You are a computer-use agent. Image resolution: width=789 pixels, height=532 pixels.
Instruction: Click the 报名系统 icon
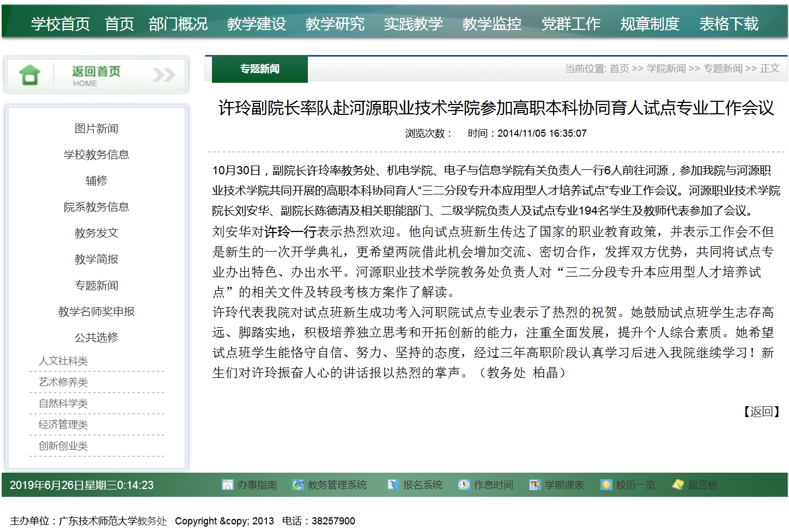click(x=393, y=485)
